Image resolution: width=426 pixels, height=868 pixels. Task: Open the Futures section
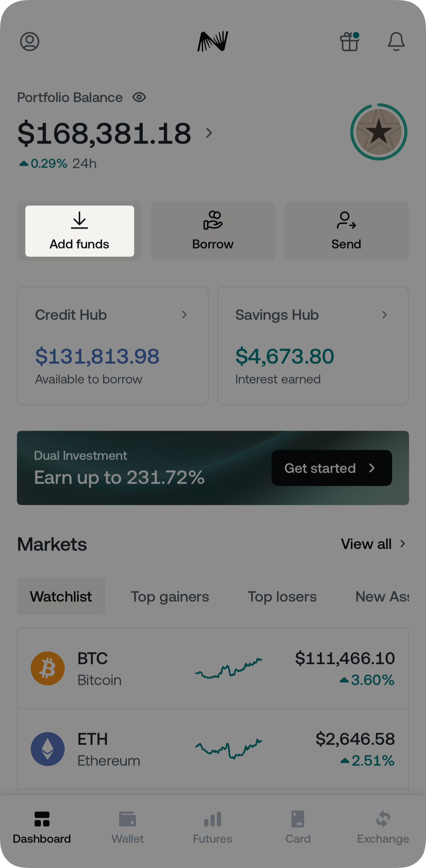point(213,827)
